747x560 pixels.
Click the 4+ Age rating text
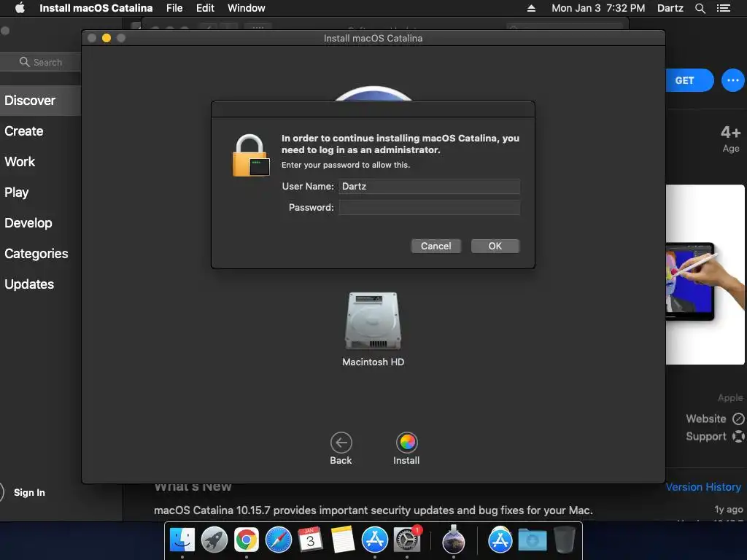click(730, 139)
